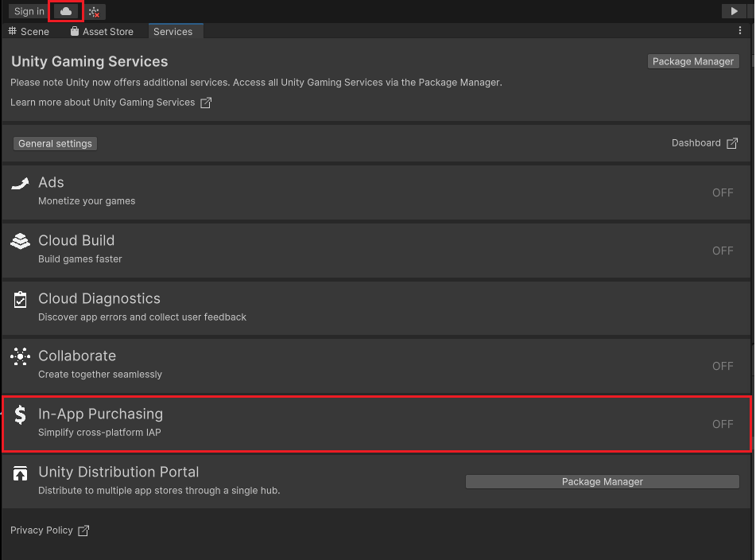Click the Asset Store tab bag icon
This screenshot has height=560, width=756.
point(74,31)
